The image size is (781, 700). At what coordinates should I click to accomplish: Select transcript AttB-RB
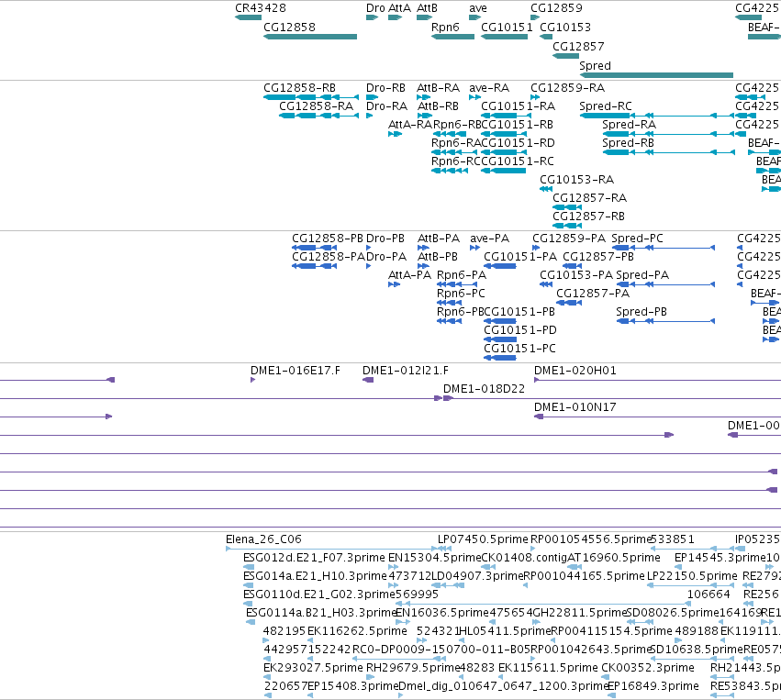coord(425,116)
